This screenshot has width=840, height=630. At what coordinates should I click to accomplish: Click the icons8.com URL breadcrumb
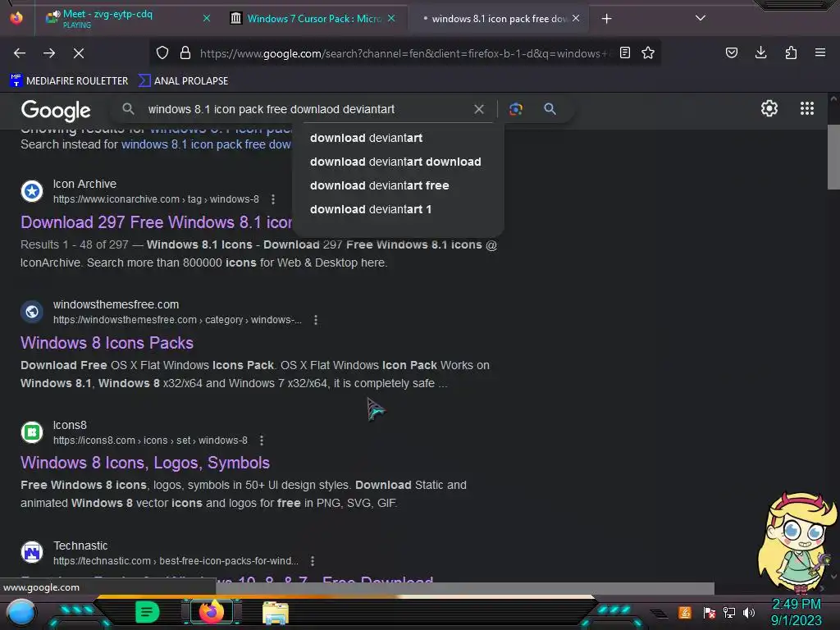(150, 441)
